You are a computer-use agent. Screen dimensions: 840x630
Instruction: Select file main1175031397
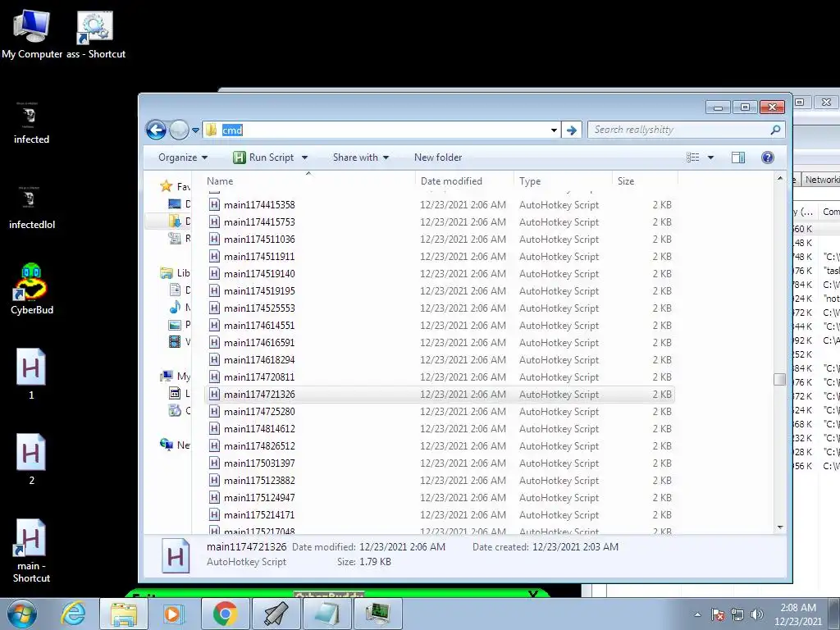click(x=440, y=463)
